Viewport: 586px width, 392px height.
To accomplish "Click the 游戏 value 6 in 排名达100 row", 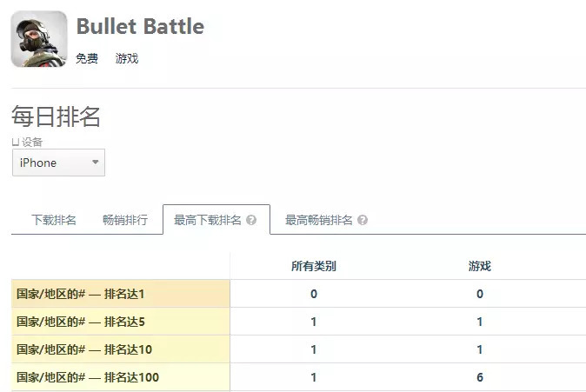I will pyautogui.click(x=480, y=377).
